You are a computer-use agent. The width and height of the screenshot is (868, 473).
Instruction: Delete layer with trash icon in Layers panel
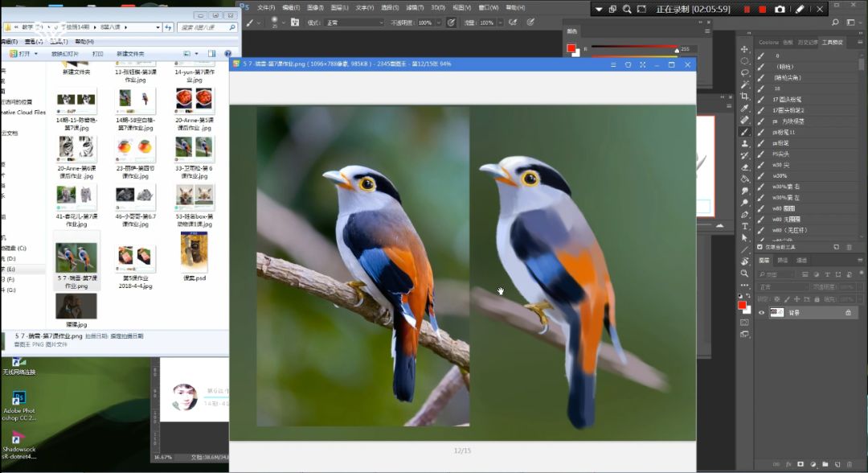point(850,464)
